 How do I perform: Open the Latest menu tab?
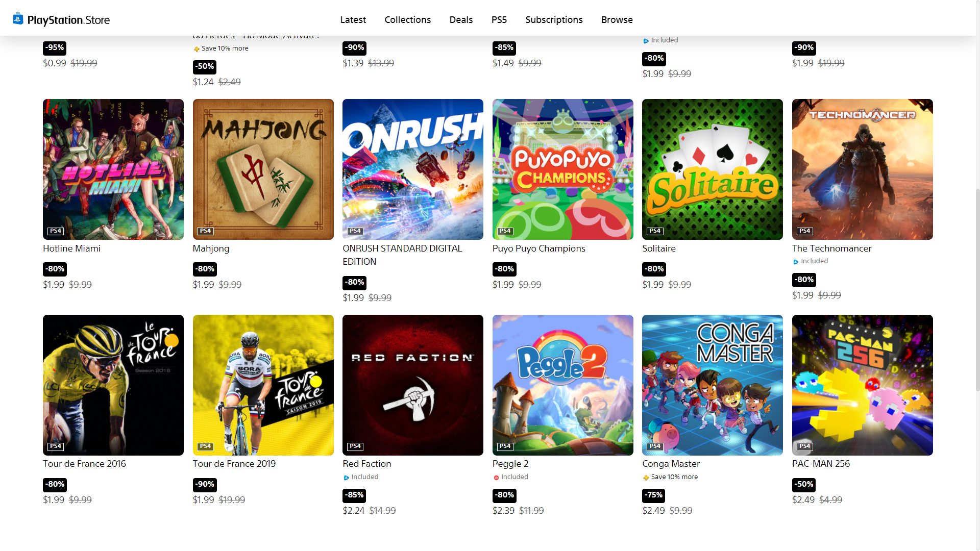[353, 20]
